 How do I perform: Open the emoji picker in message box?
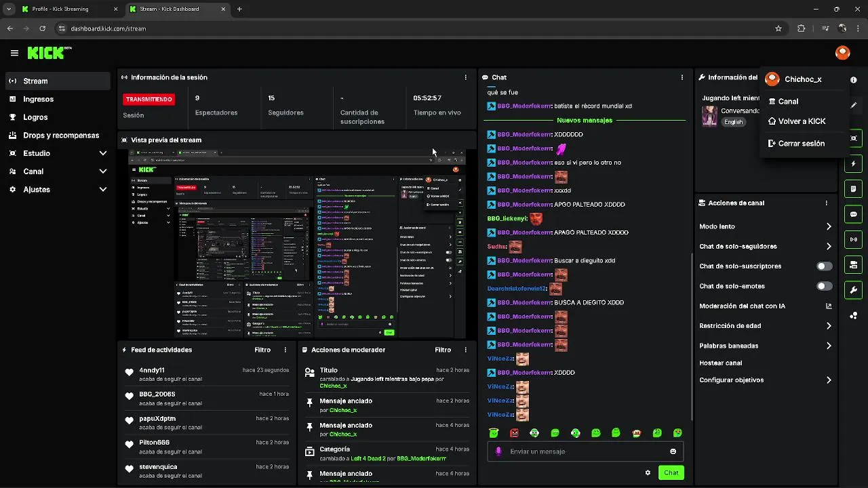pos(673,451)
